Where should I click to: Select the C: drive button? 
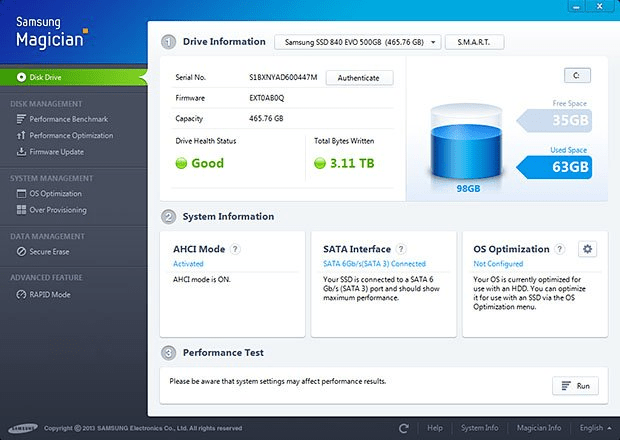pyautogui.click(x=577, y=76)
